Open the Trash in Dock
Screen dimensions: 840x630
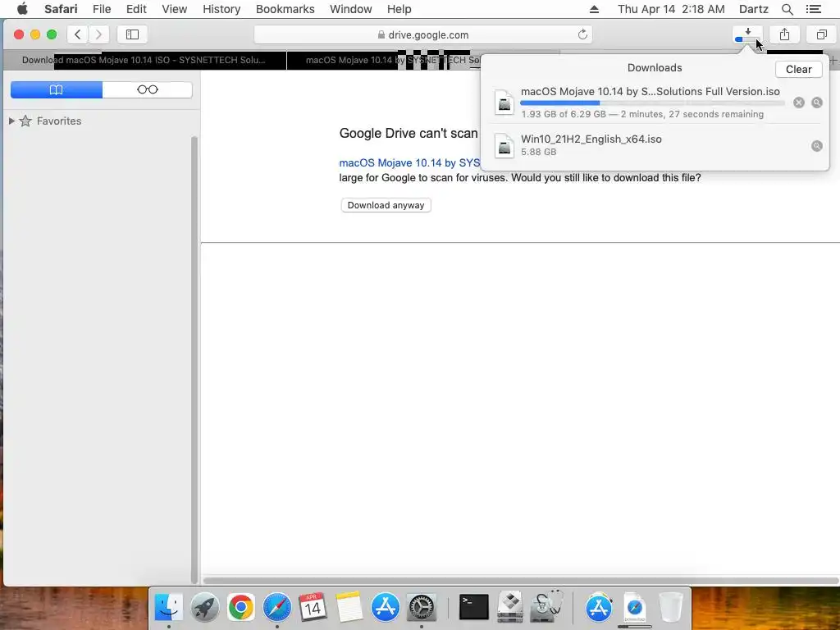click(671, 607)
